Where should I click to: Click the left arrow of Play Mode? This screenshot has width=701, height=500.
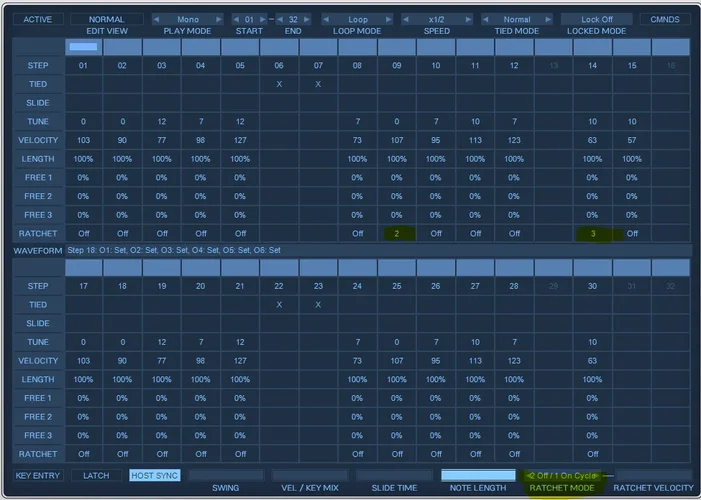(x=157, y=19)
